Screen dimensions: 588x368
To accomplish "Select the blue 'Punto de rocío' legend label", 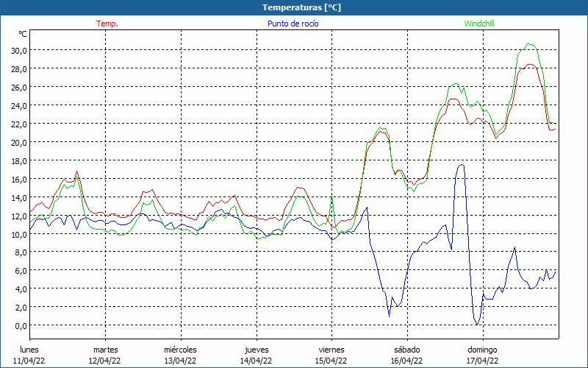I will pos(293,24).
